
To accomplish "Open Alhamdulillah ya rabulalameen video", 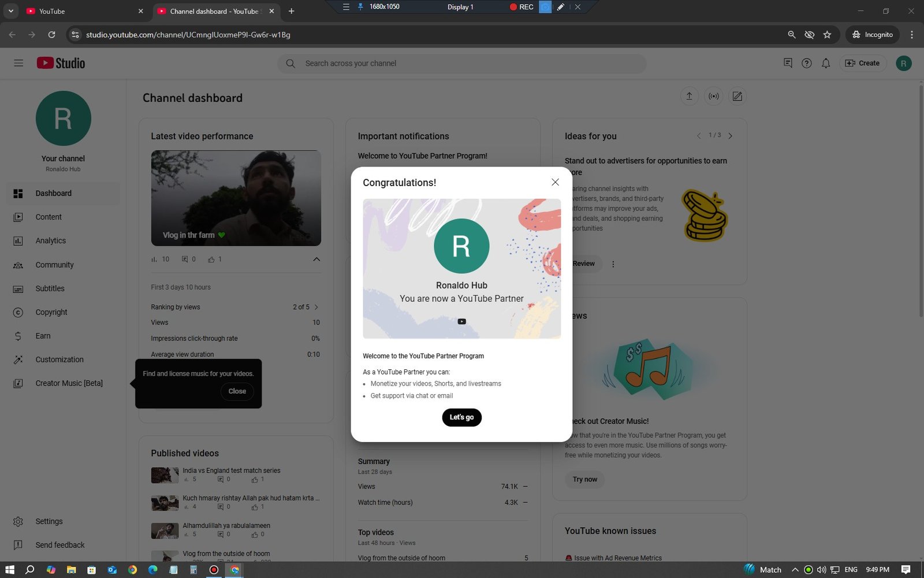I will pos(226,525).
